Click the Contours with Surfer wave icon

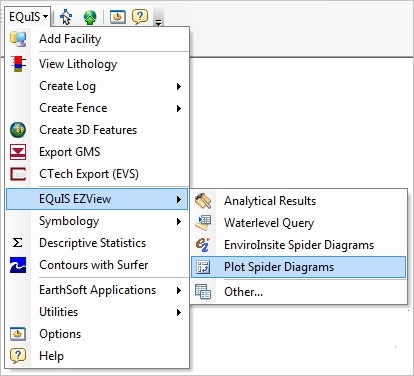tap(18, 265)
